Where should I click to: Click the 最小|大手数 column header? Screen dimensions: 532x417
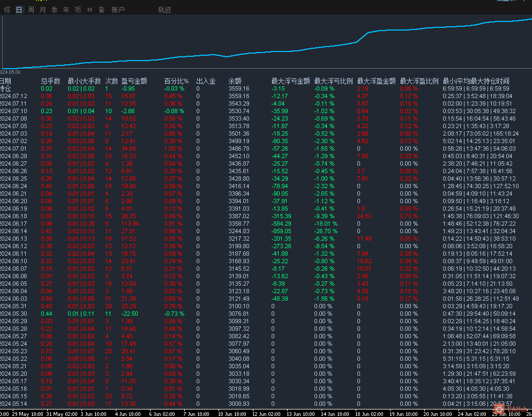84,81
